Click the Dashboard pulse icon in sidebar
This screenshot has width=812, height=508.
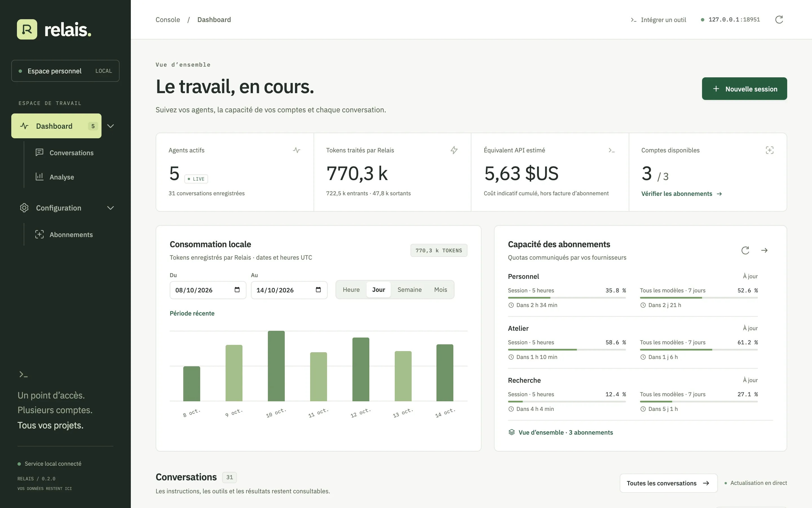click(x=24, y=126)
